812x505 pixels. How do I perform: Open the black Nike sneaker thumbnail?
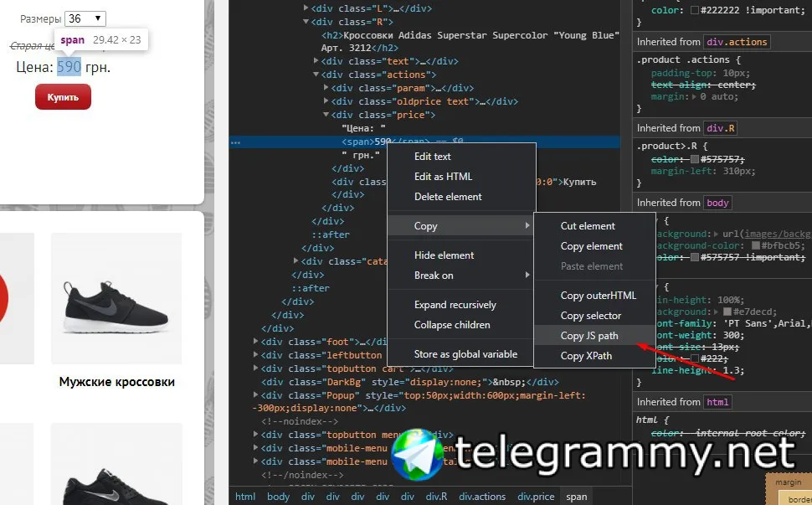(116, 298)
